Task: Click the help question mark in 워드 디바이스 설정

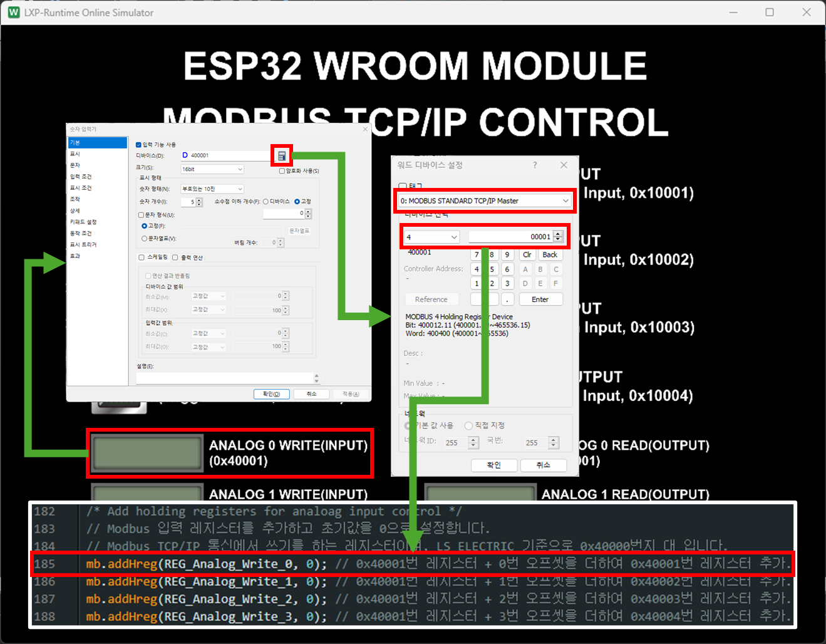Action: (x=535, y=165)
